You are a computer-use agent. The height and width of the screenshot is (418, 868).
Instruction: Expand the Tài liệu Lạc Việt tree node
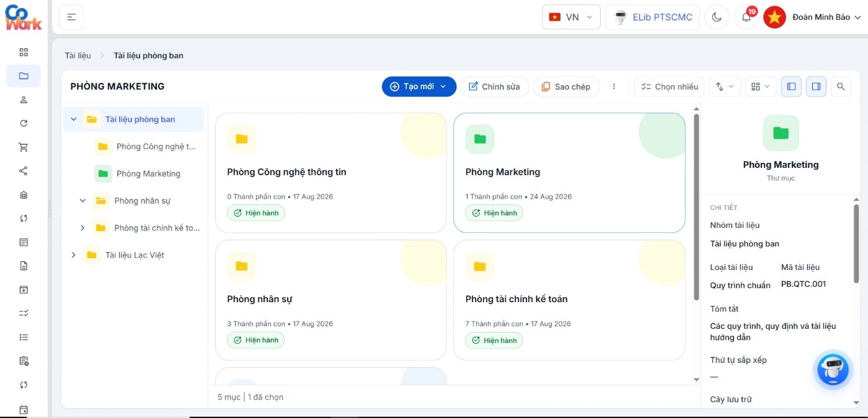point(74,255)
